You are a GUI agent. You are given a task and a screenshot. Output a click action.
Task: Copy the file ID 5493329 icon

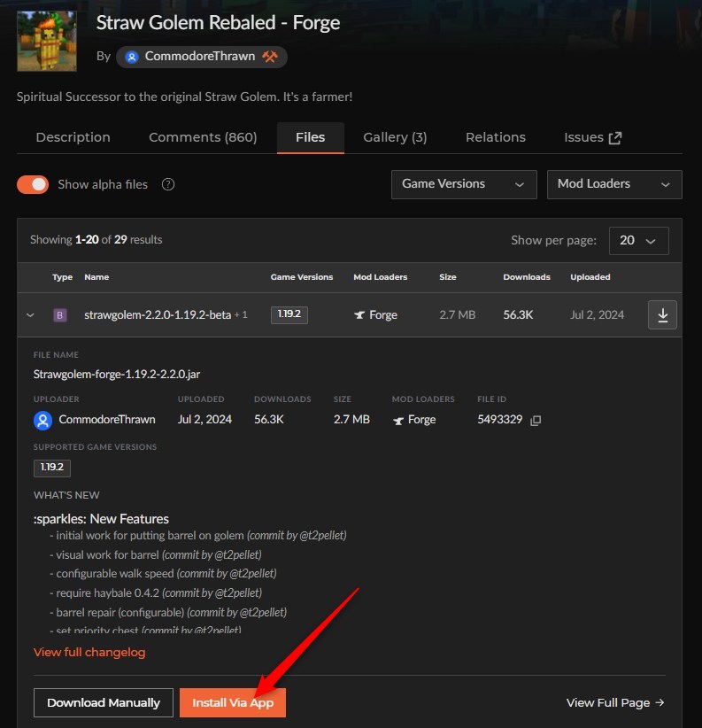(x=536, y=420)
